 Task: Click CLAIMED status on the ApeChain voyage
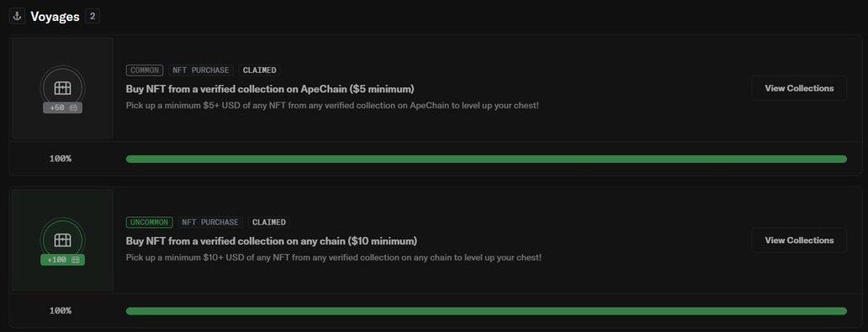coord(259,71)
